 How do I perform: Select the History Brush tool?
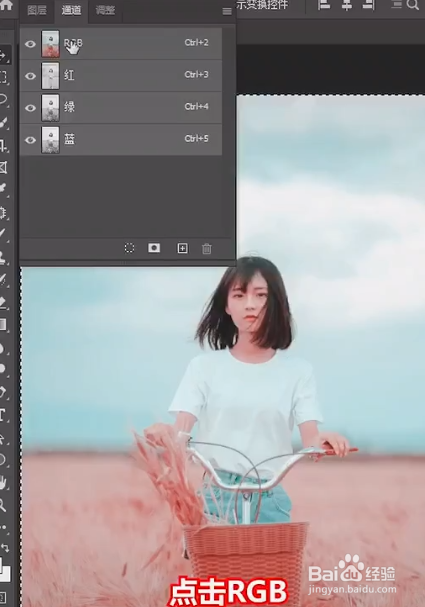pos(2,280)
